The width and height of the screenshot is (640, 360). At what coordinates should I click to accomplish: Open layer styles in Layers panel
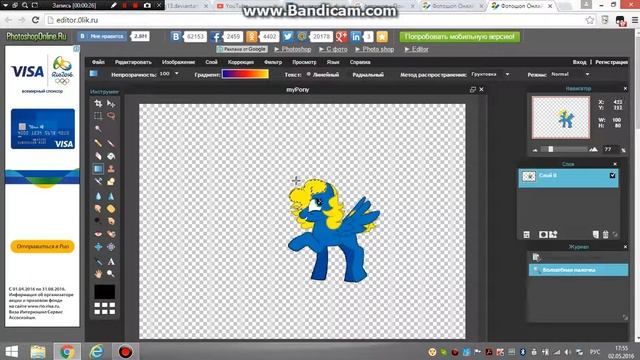(x=553, y=234)
